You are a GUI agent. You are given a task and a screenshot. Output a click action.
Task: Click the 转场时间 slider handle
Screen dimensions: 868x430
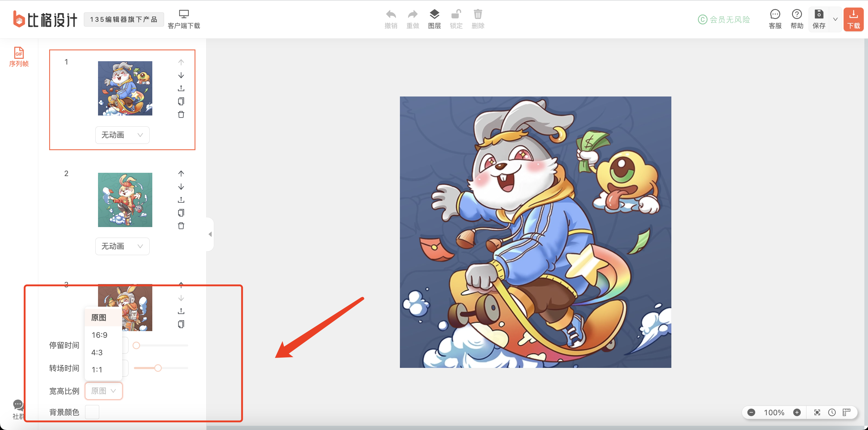(x=158, y=368)
